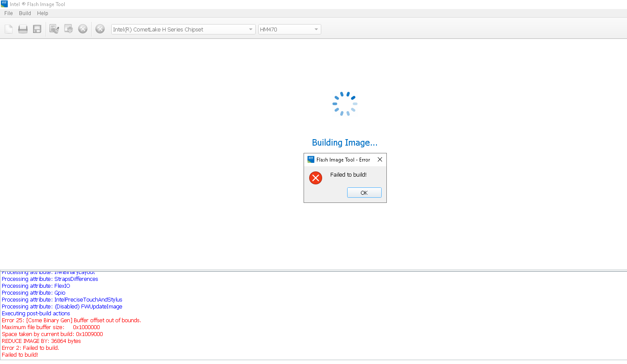Click the 'Executing post-build actions' log line
627x364 pixels.
pos(36,314)
